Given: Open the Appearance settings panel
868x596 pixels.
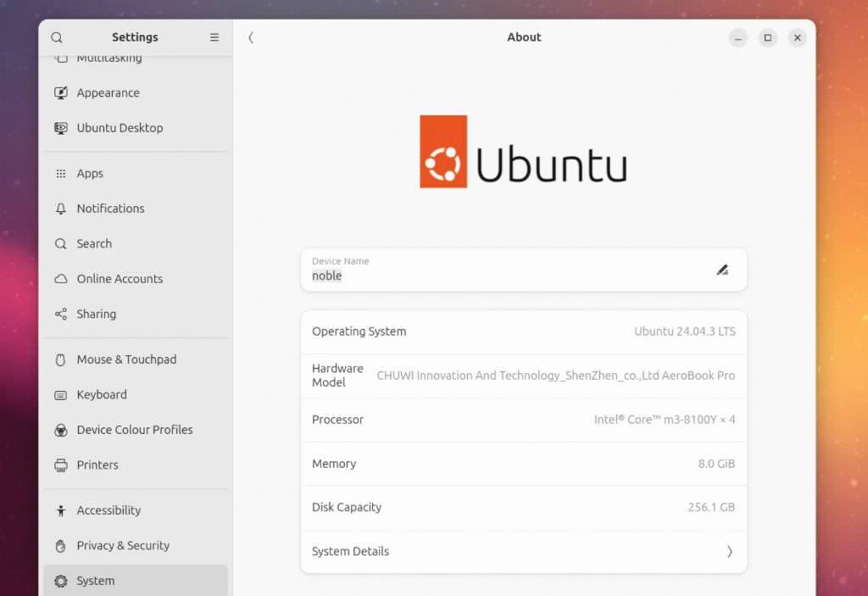Looking at the screenshot, I should pyautogui.click(x=136, y=92).
